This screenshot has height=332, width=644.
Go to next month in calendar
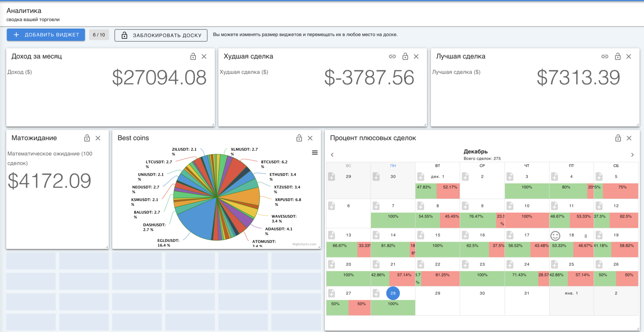coord(632,155)
